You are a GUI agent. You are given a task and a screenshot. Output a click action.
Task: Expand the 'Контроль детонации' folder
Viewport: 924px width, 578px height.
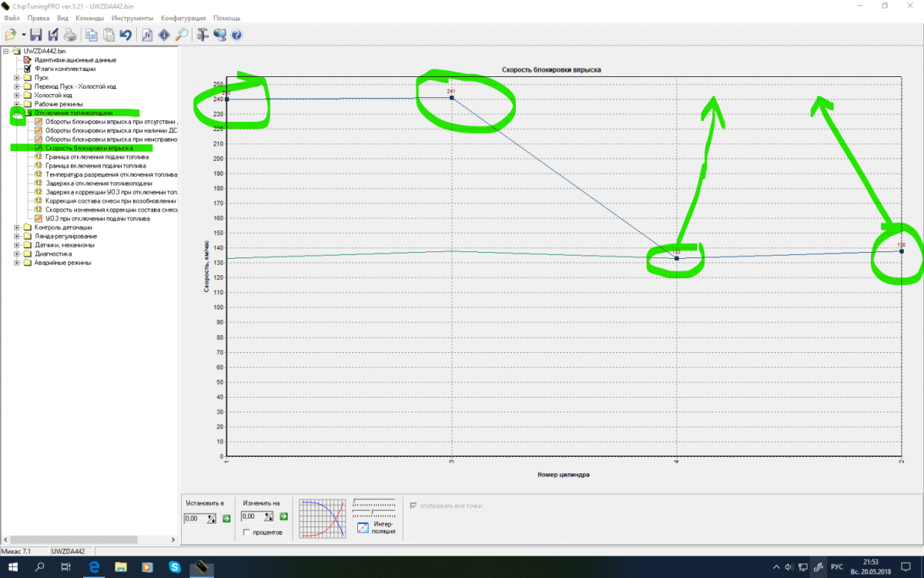coord(17,227)
